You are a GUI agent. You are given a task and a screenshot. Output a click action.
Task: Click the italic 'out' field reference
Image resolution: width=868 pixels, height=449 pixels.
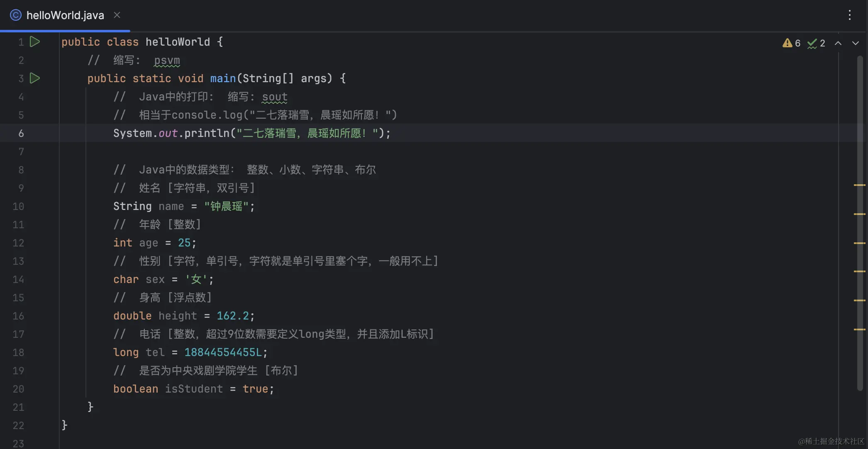click(x=168, y=133)
